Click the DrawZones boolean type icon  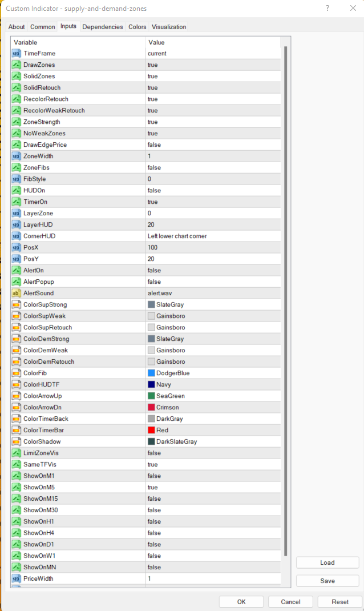tap(16, 65)
